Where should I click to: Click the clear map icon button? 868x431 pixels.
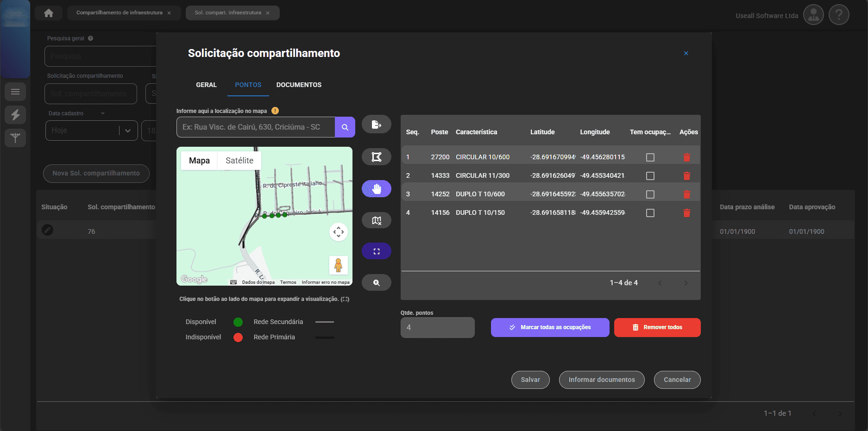[376, 220]
